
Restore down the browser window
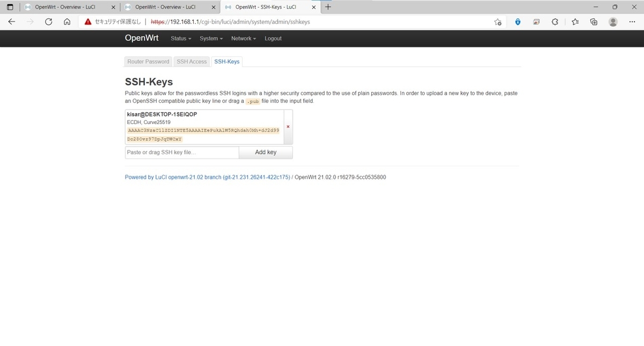point(615,7)
